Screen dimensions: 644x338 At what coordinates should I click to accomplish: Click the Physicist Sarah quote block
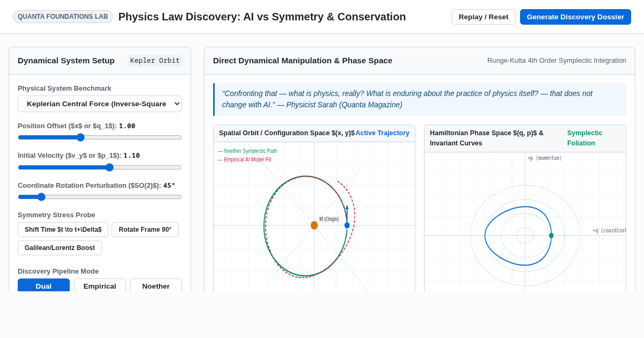[x=420, y=99]
